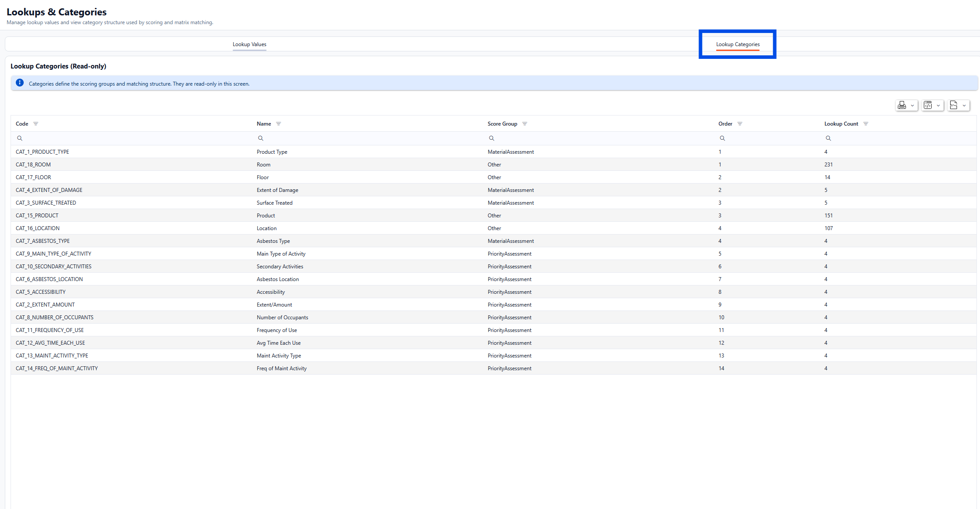Click the Code column filter icon
Image resolution: width=980 pixels, height=509 pixels.
point(36,124)
